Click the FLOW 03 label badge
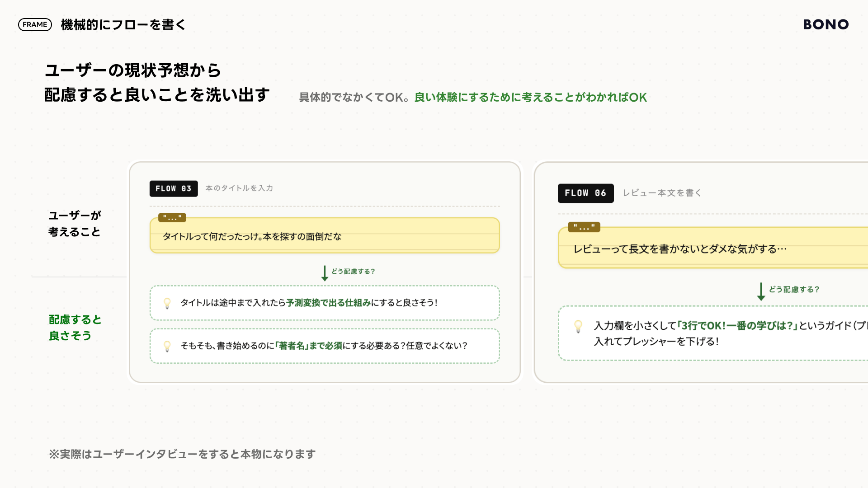Image resolution: width=868 pixels, height=488 pixels. [174, 188]
